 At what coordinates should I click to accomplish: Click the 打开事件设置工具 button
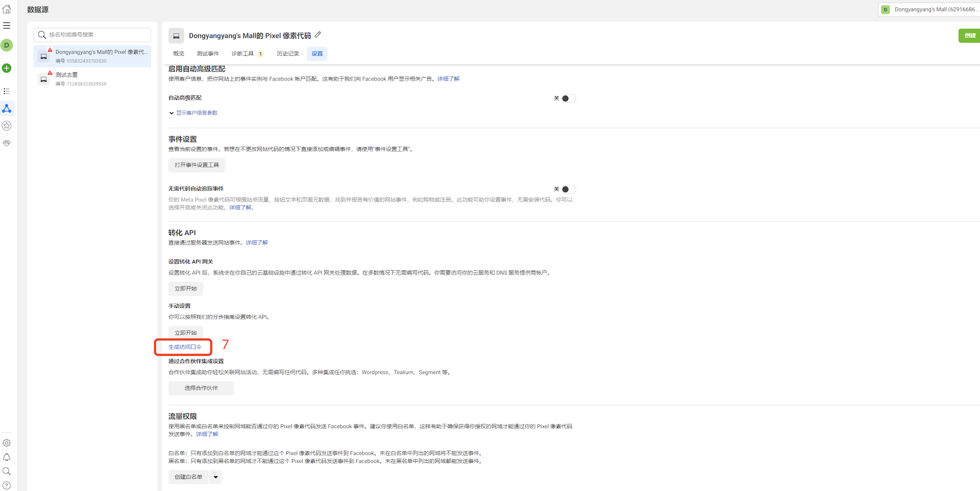tap(197, 165)
